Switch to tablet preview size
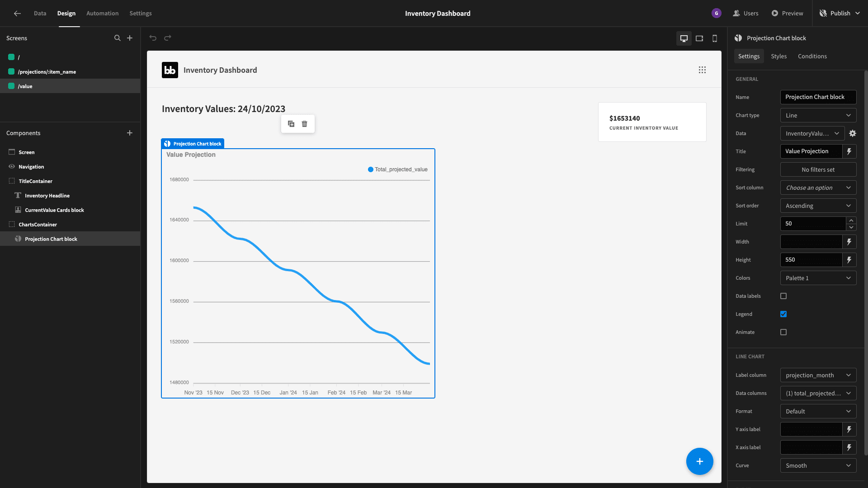This screenshot has height=488, width=868. [699, 38]
